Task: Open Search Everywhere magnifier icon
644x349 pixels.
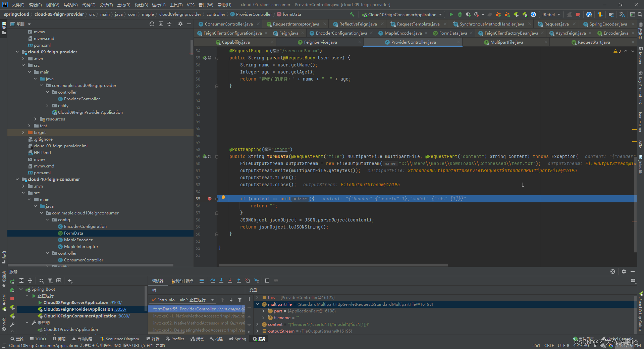Action: pyautogui.click(x=640, y=14)
